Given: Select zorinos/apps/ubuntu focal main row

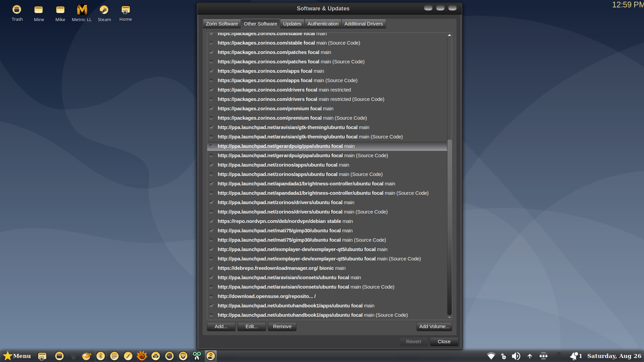Looking at the screenshot, I should click(x=327, y=165).
